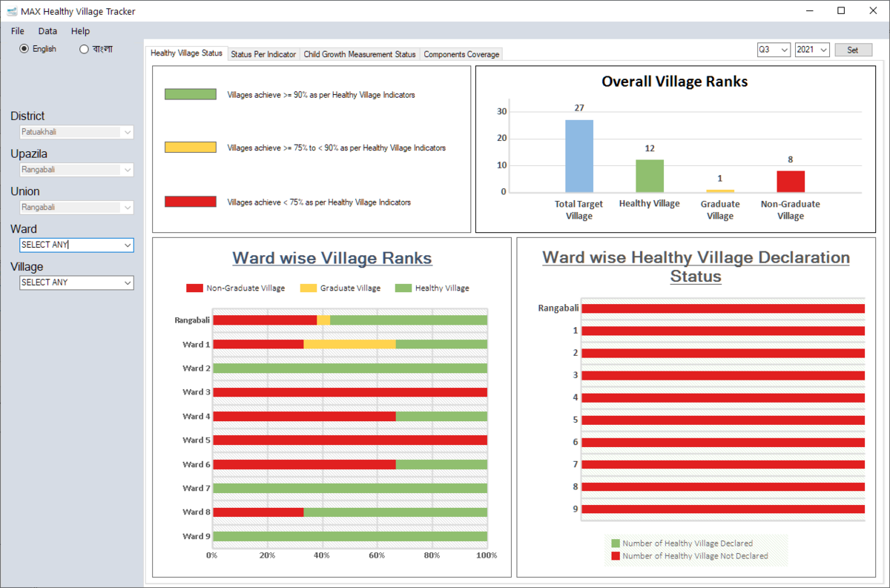Screen dimensions: 890x588
Task: Open the File menu
Action: click(x=16, y=30)
